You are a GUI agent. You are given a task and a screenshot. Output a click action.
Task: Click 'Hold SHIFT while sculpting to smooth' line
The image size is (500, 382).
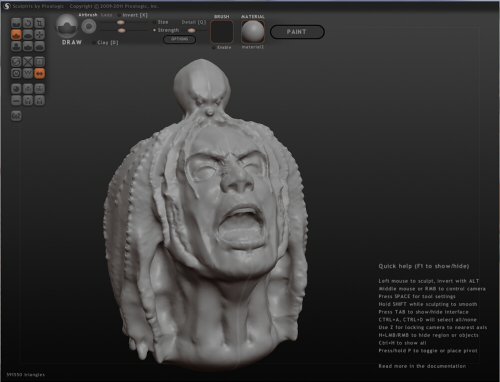pyautogui.click(x=428, y=304)
